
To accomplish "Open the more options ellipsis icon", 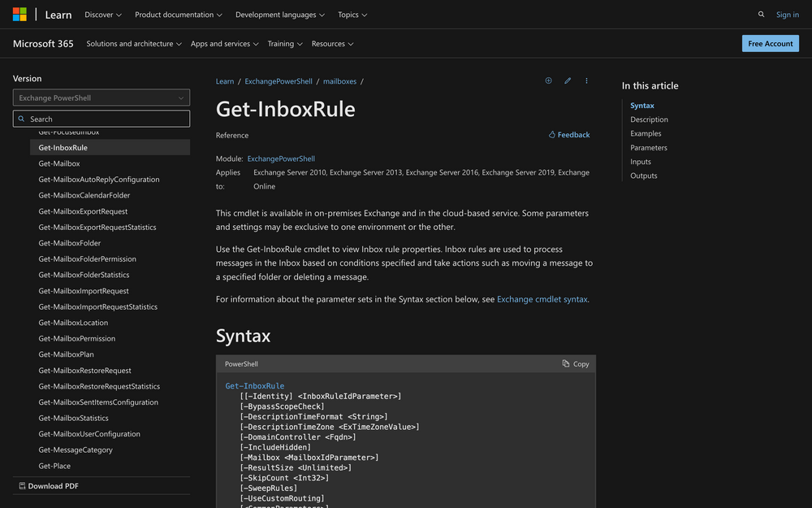I will click(x=586, y=81).
